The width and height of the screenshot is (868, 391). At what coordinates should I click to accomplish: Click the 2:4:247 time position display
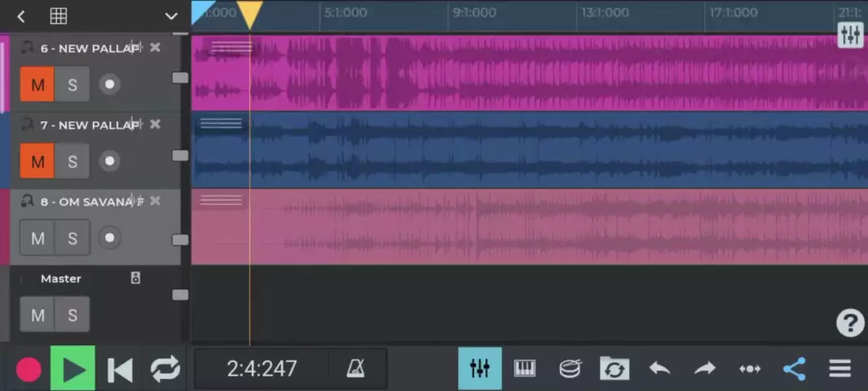(261, 369)
